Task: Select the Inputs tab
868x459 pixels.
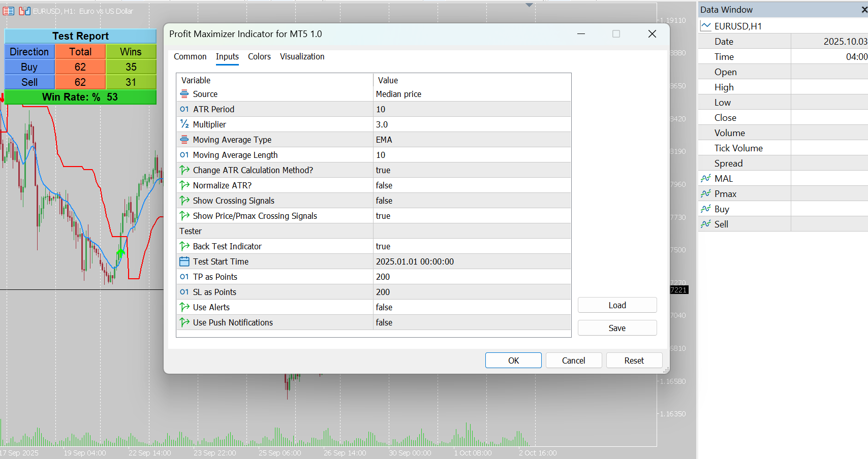Action: coord(227,56)
